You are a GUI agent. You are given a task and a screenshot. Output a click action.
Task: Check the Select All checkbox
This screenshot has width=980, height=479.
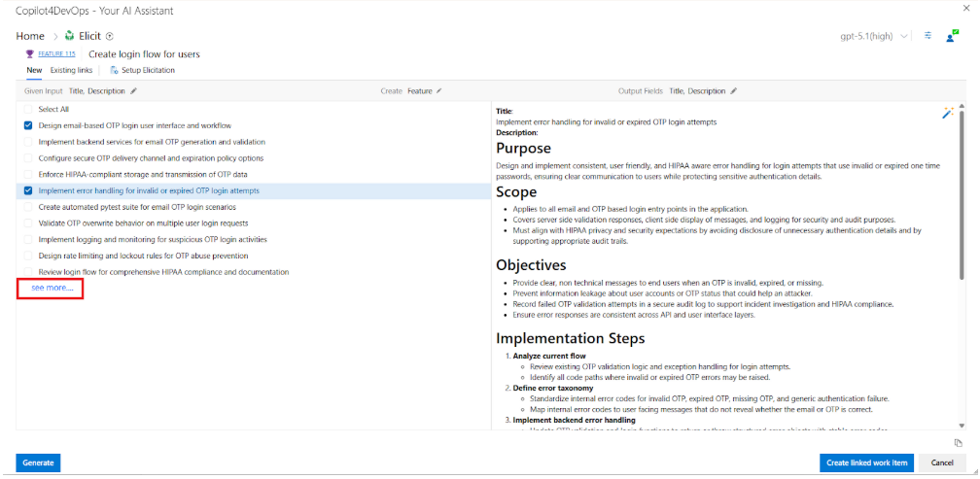coord(28,110)
